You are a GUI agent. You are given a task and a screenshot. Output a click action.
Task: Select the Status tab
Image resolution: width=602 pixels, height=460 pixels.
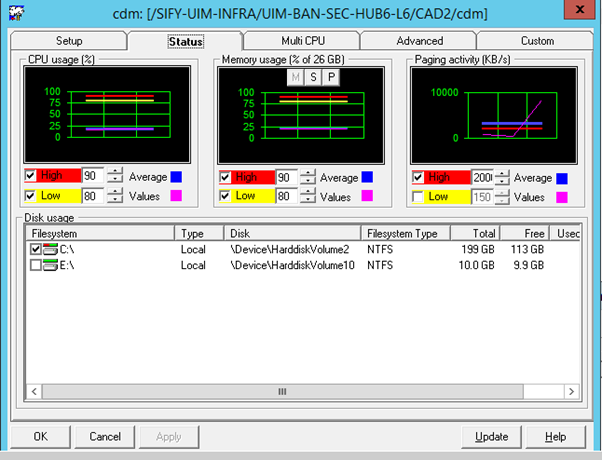click(x=186, y=41)
